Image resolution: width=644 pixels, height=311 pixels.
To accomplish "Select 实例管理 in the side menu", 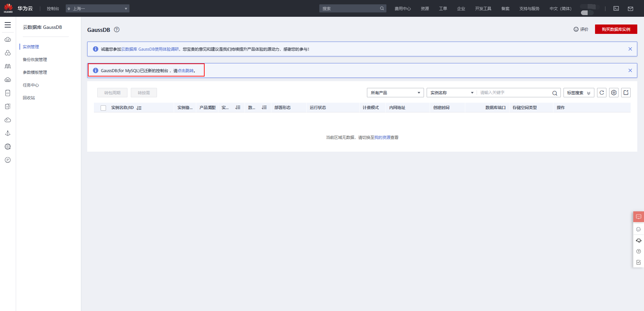I will [31, 47].
